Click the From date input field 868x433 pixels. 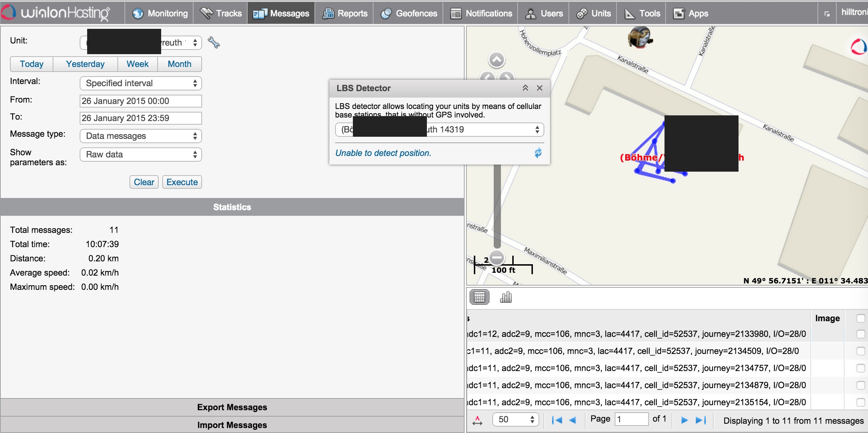pos(141,101)
